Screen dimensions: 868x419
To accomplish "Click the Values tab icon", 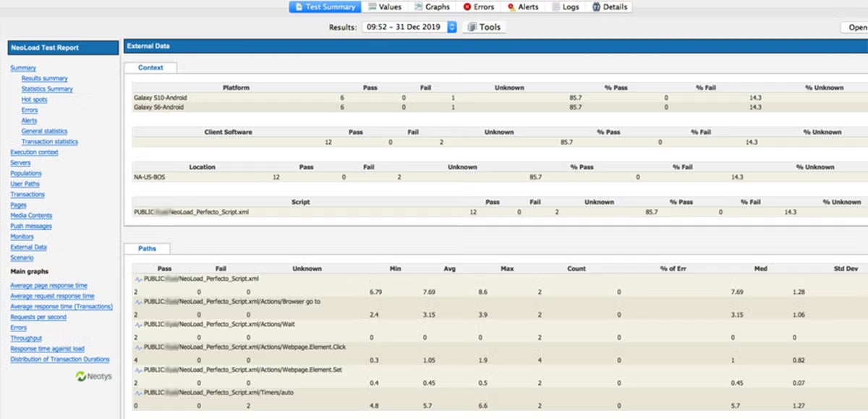I will [372, 7].
